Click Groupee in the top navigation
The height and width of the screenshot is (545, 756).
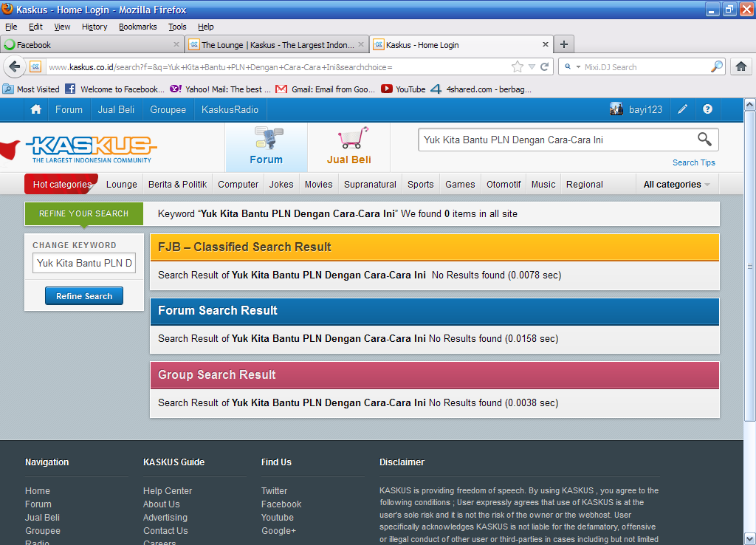(x=168, y=109)
